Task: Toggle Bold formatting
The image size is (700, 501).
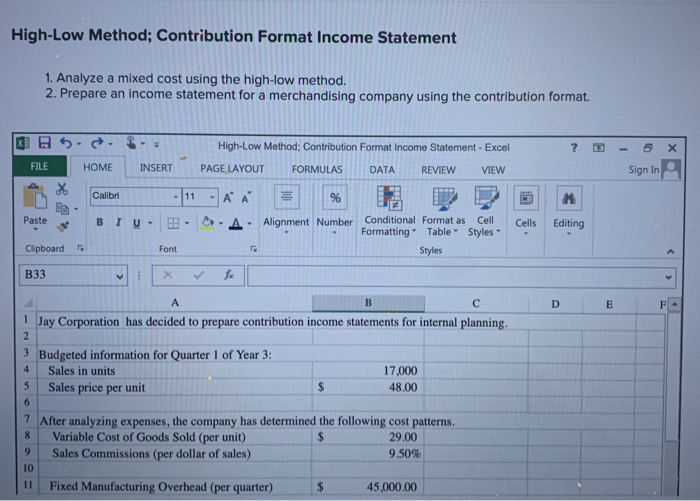Action: (100, 222)
